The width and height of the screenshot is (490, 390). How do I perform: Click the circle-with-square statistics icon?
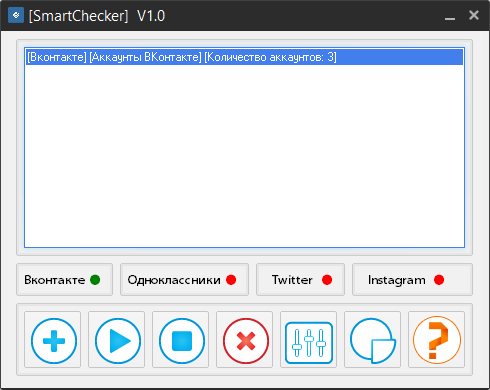pyautogui.click(x=373, y=340)
